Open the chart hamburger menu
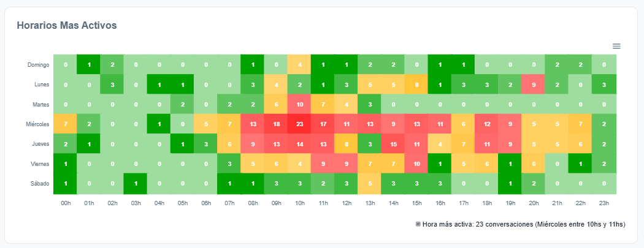Viewport: 644px width, 248px height. tap(616, 46)
